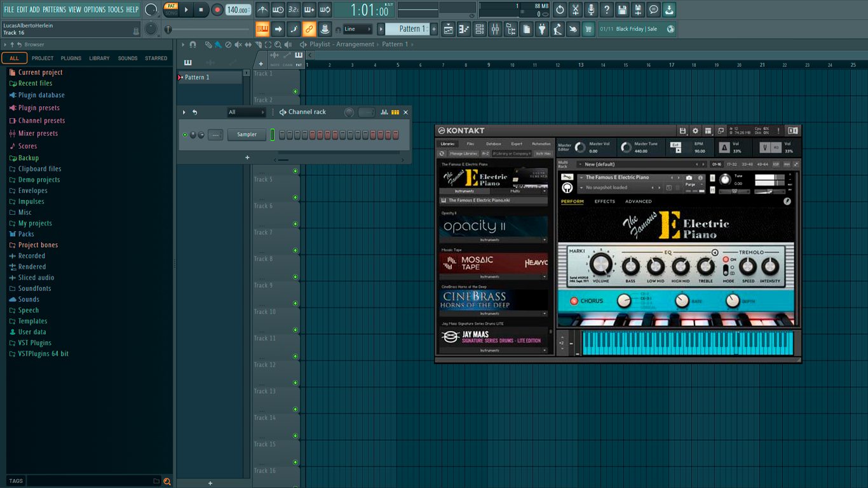
Task: Toggle the metronome icon
Action: tap(262, 10)
